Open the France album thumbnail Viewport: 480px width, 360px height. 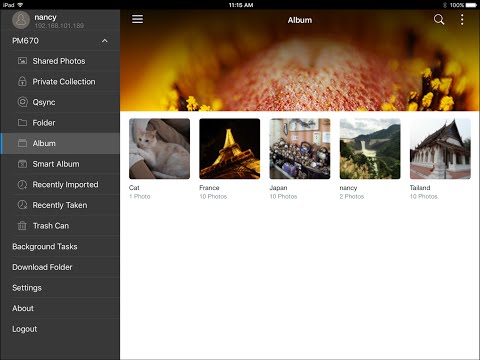pyautogui.click(x=230, y=149)
